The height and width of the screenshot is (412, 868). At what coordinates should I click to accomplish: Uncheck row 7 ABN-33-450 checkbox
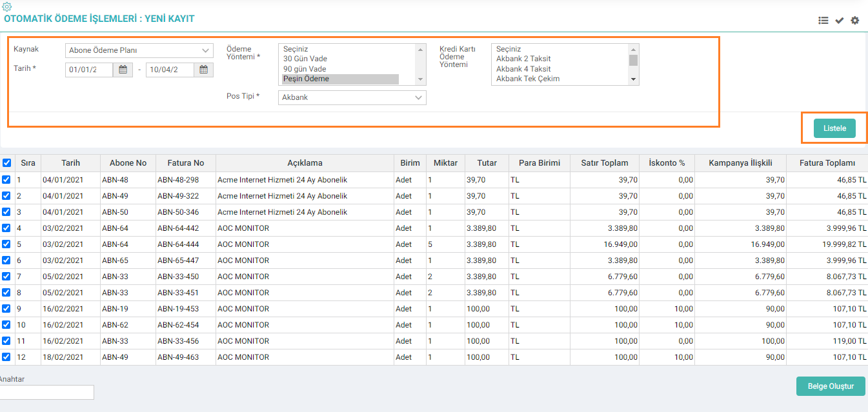coord(6,277)
